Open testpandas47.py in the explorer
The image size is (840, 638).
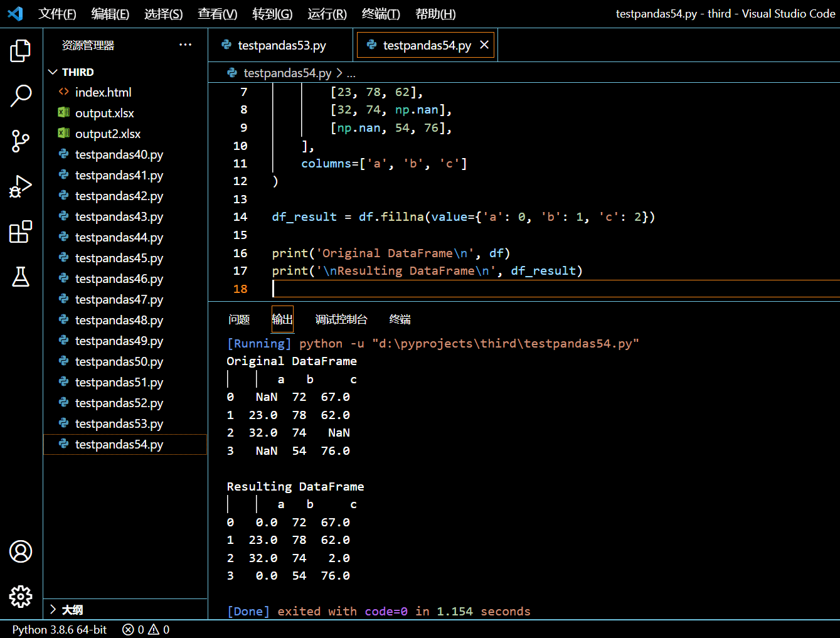[x=125, y=299]
